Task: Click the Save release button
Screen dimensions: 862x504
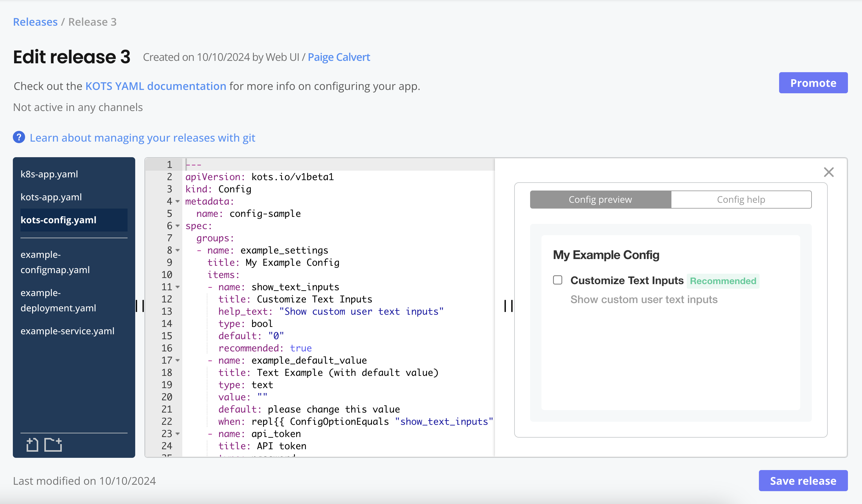Action: pos(803,480)
